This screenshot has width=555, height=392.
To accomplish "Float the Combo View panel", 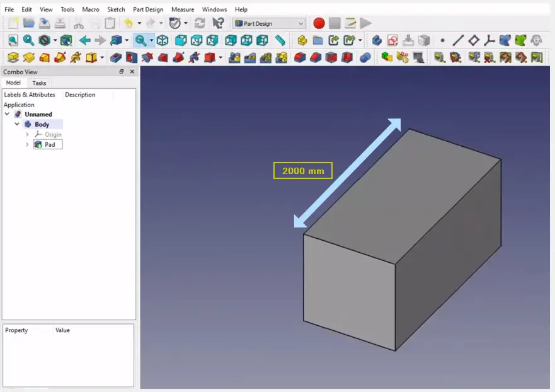I will (122, 72).
